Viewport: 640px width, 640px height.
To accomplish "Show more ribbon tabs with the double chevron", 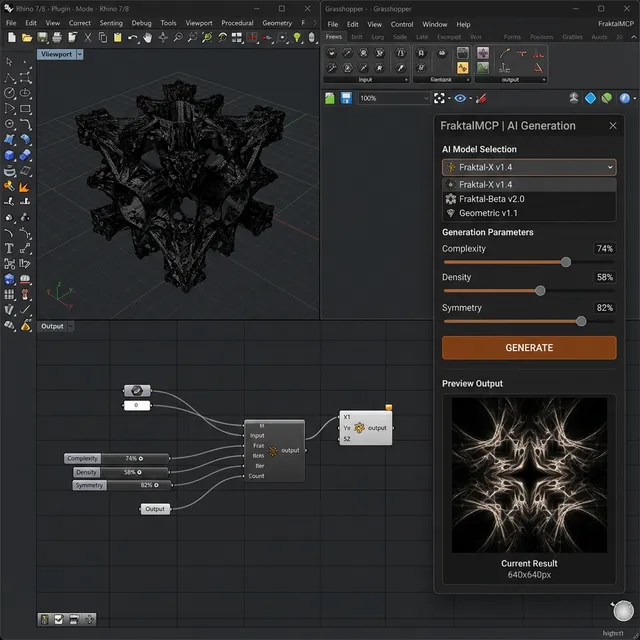I will click(x=619, y=37).
